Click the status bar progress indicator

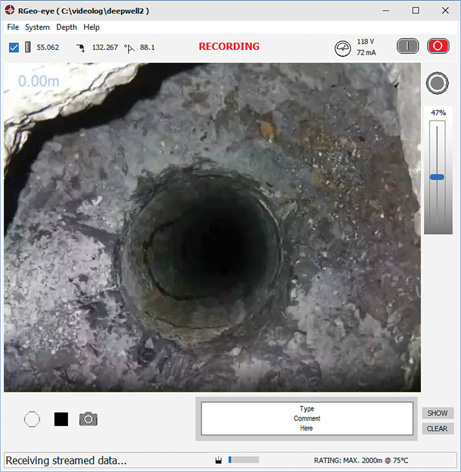pos(244,460)
